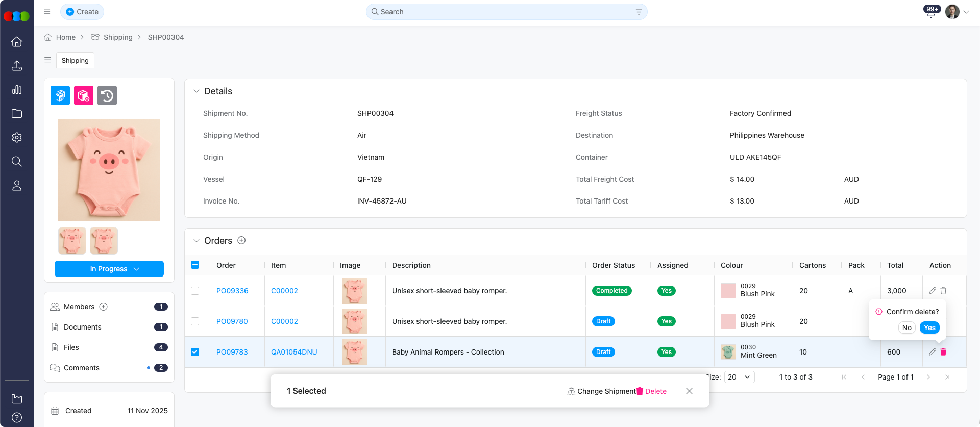The height and width of the screenshot is (427, 980).
Task: Open order link PO09780
Action: (x=232, y=321)
